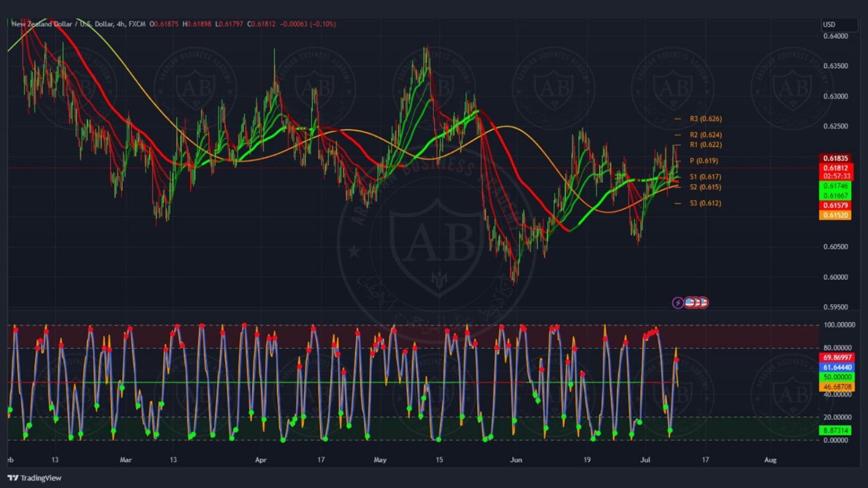868x488 pixels.
Task: Click the Aug label on time axis
Action: point(770,460)
